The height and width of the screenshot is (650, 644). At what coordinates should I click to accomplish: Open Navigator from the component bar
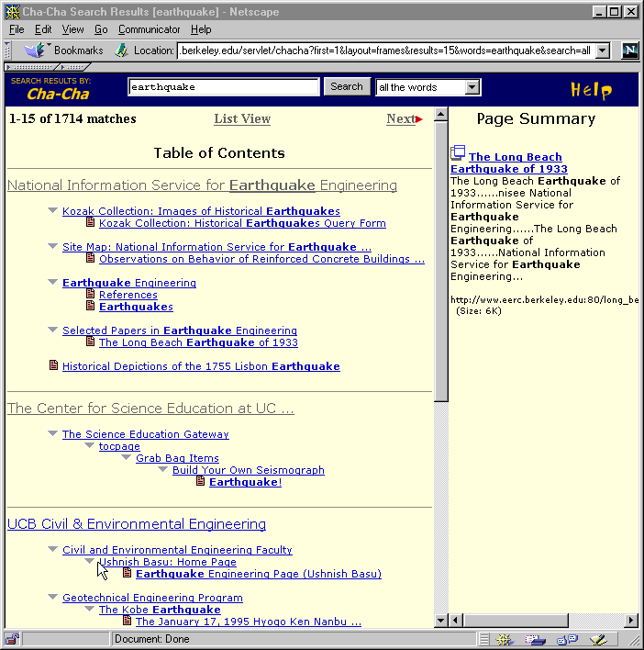coord(505,639)
